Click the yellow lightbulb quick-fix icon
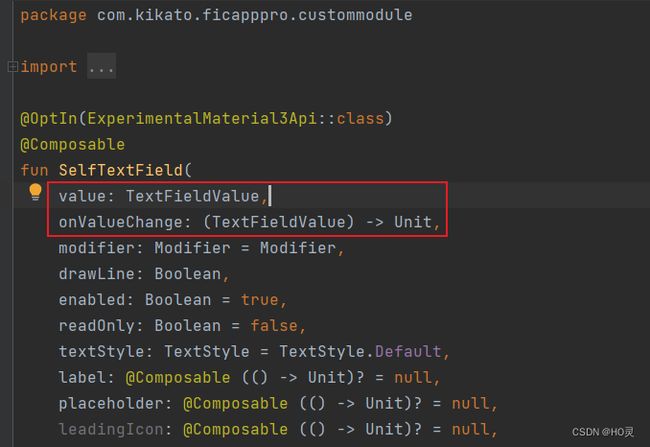 (x=35, y=192)
